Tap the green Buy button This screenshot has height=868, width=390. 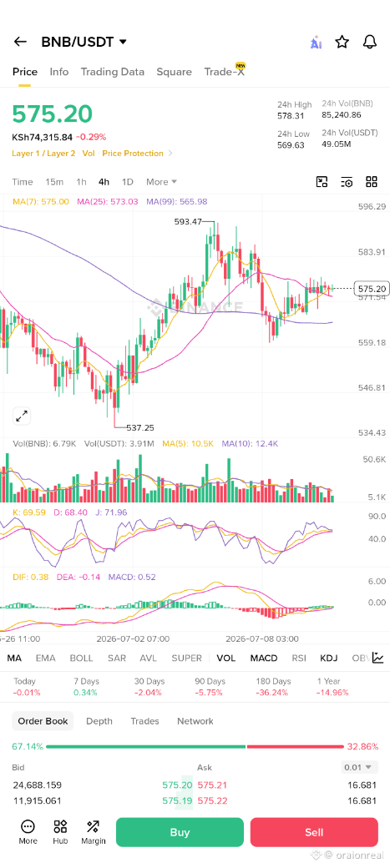180,833
